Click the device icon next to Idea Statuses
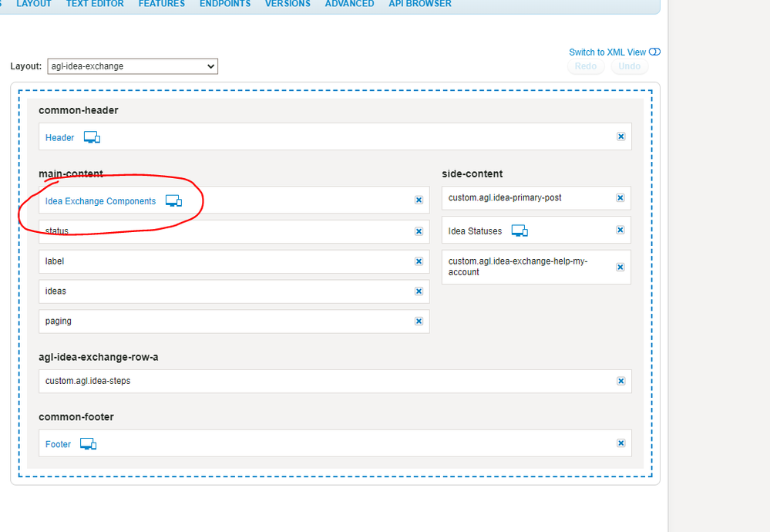The height and width of the screenshot is (532, 770). (x=519, y=231)
